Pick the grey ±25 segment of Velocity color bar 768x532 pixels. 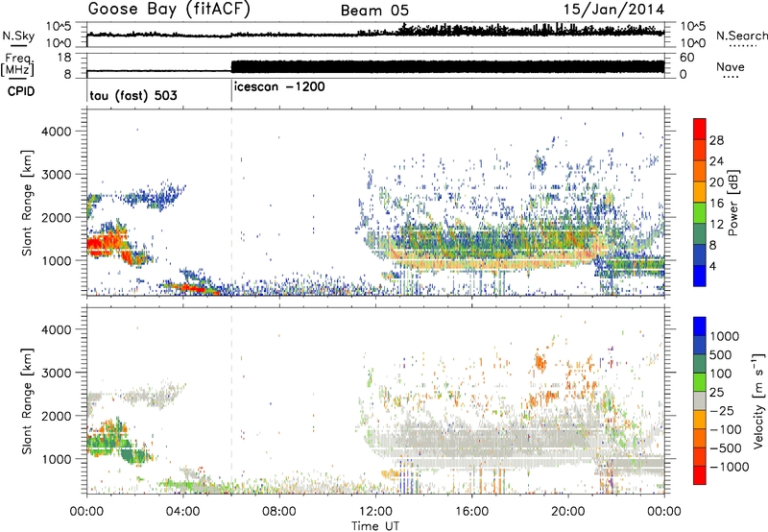(x=700, y=400)
